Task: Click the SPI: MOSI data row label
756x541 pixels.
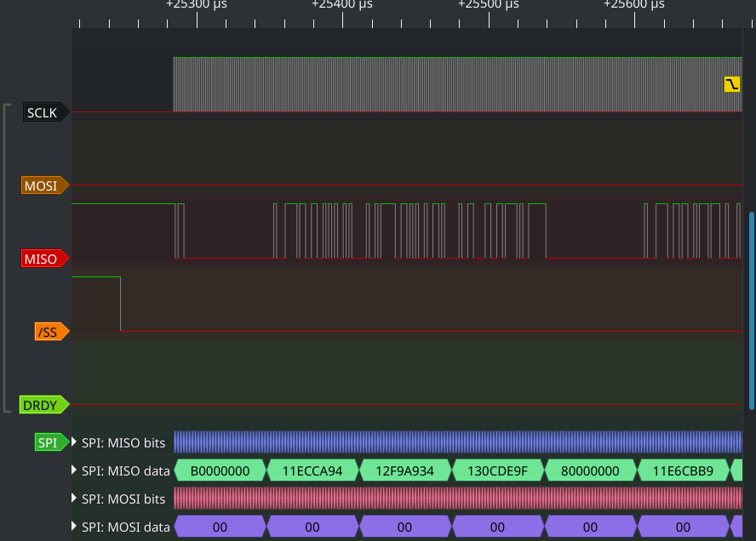Action: (x=125, y=527)
